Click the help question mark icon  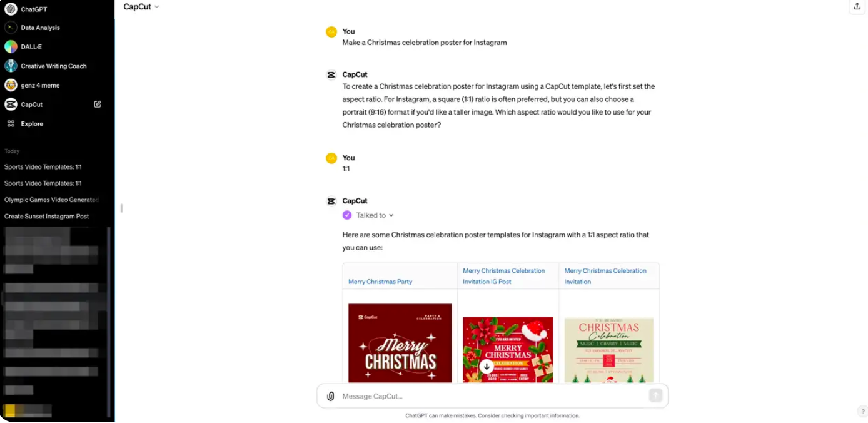[x=862, y=411]
